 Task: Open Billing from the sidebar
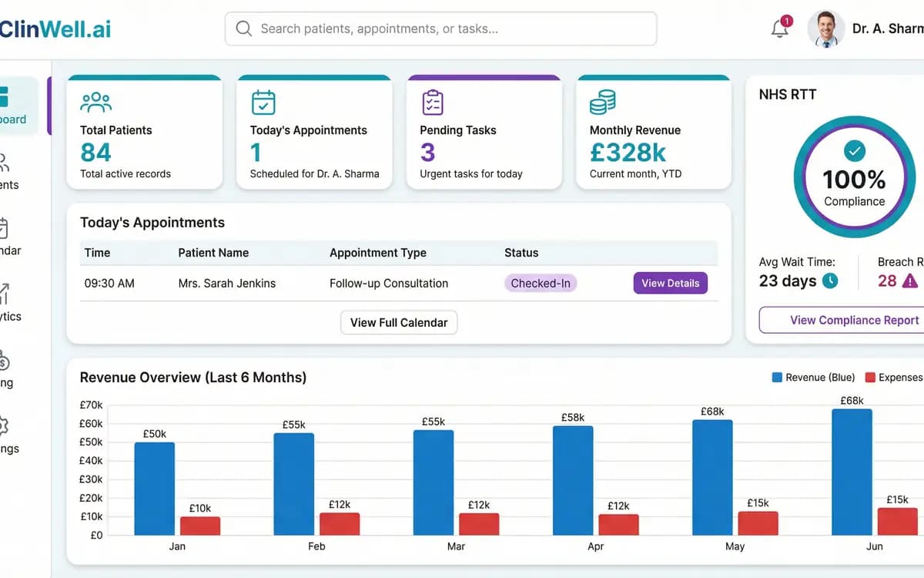tap(6, 370)
